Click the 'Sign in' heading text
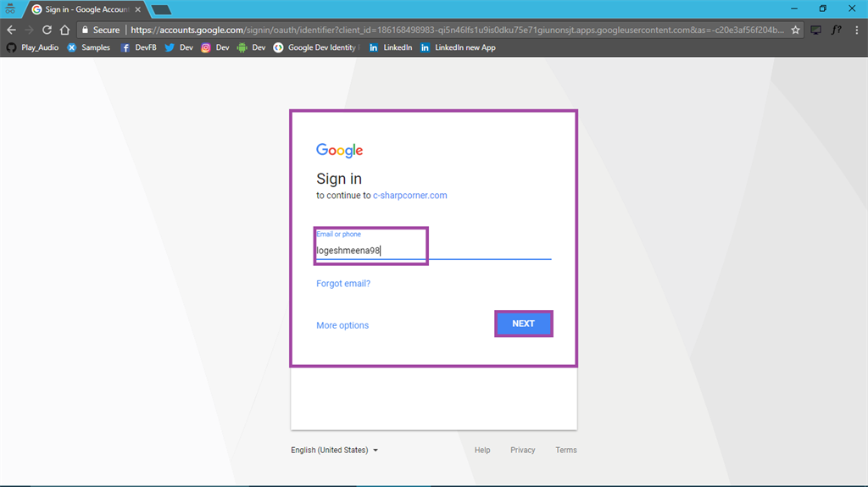The height and width of the screenshot is (487, 868). [x=339, y=179]
